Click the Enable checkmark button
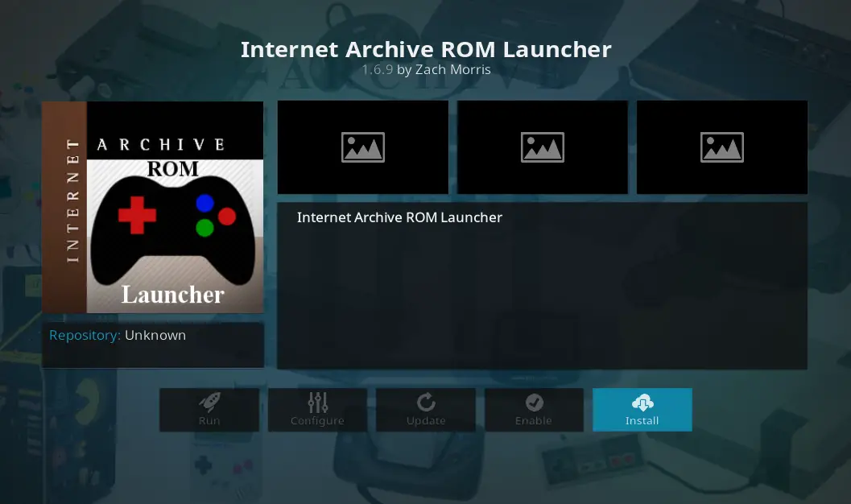The image size is (851, 504). coord(534,410)
